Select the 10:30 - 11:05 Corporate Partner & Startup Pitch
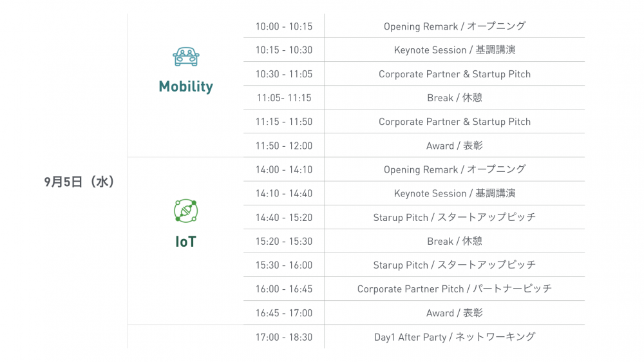Image resolution: width=644 pixels, height=362 pixels. 414,74
